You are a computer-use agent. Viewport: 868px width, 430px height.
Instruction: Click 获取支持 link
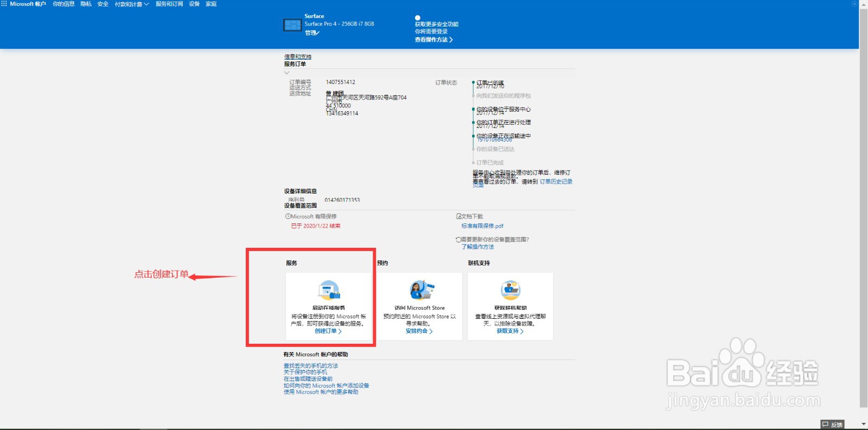pos(510,331)
